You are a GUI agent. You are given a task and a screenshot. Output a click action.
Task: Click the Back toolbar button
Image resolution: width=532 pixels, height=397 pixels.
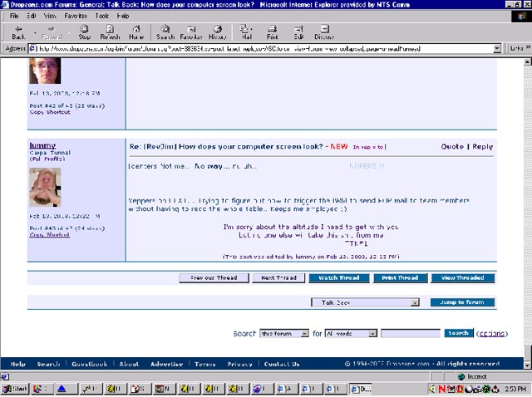click(18, 32)
